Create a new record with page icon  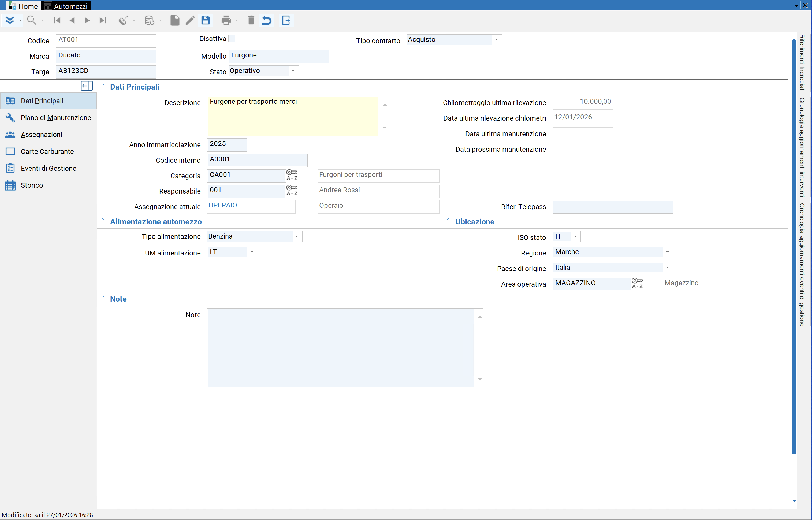click(x=175, y=20)
